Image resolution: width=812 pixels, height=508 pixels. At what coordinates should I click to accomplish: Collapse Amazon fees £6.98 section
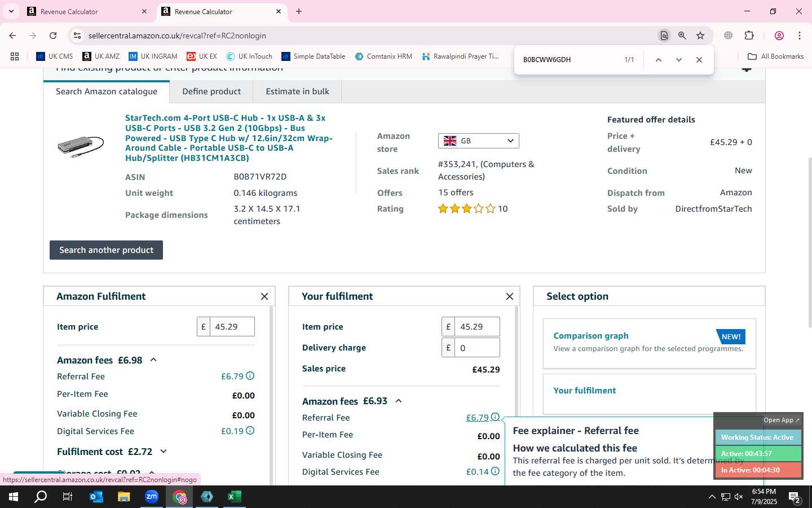153,360
